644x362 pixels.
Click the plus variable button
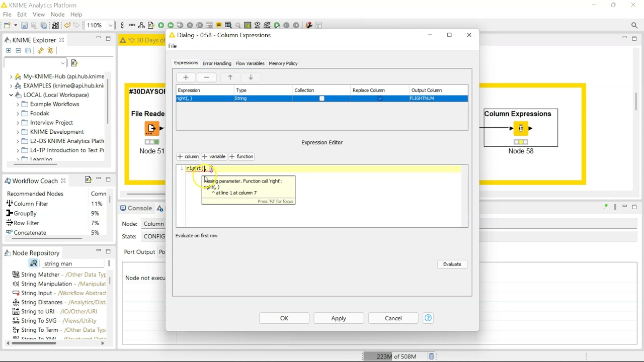pyautogui.click(x=214, y=156)
